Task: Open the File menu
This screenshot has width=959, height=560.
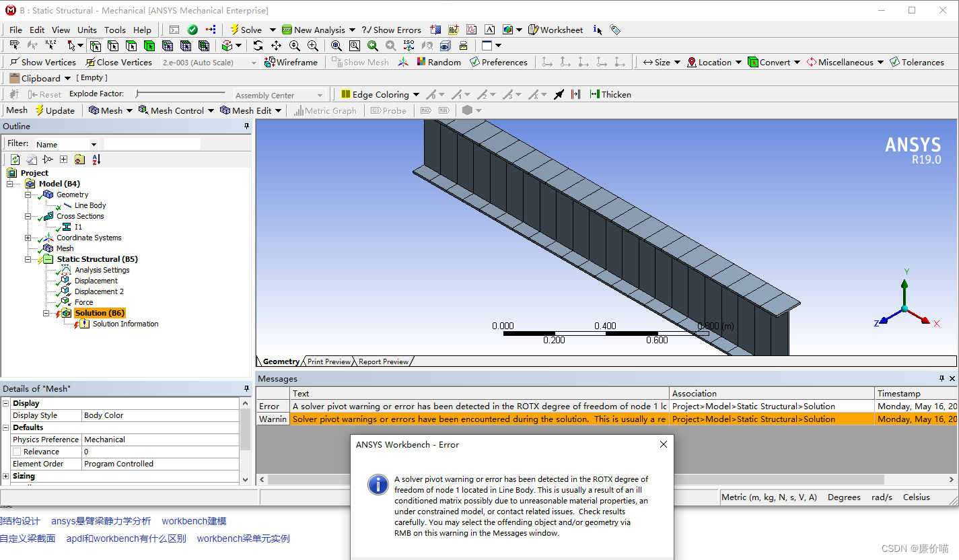Action: pos(15,30)
